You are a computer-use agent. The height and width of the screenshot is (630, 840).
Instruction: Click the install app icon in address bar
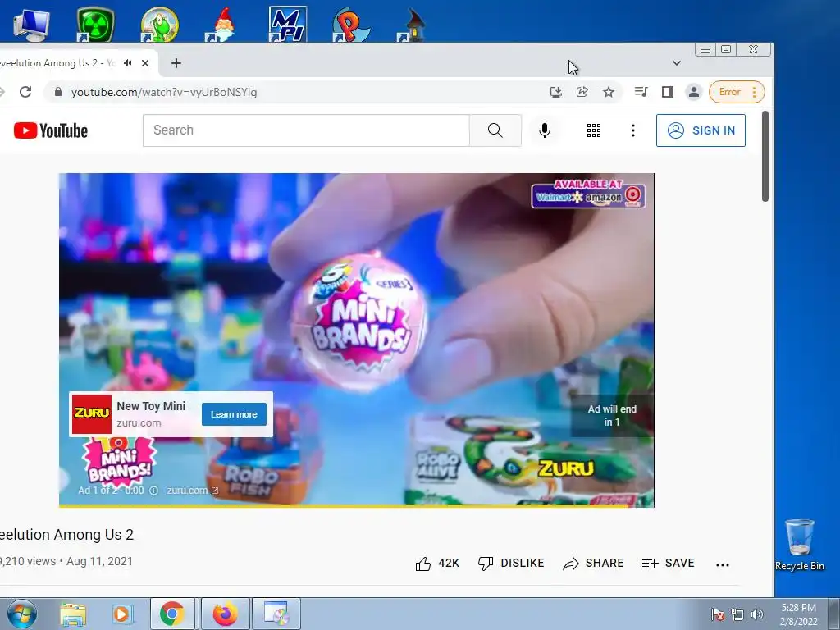click(x=556, y=92)
